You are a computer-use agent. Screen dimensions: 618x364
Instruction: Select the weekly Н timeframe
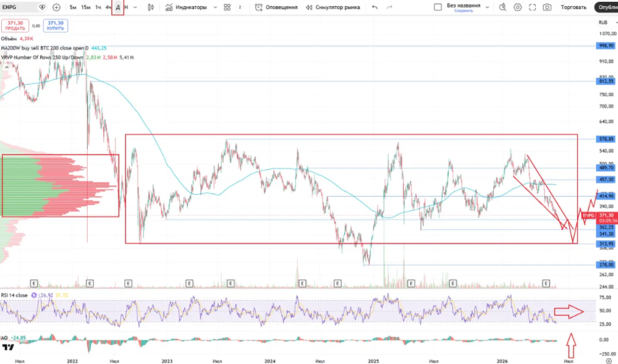coord(126,7)
